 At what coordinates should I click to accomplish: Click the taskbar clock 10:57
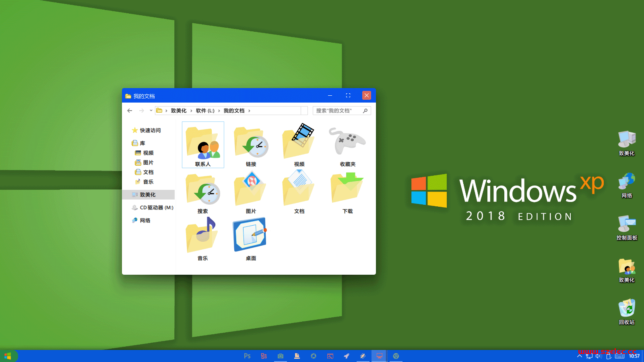click(x=634, y=356)
